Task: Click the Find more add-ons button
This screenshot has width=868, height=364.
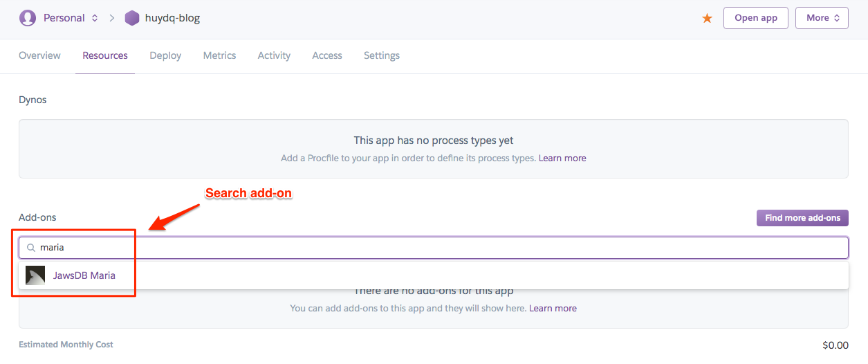Action: pos(802,218)
